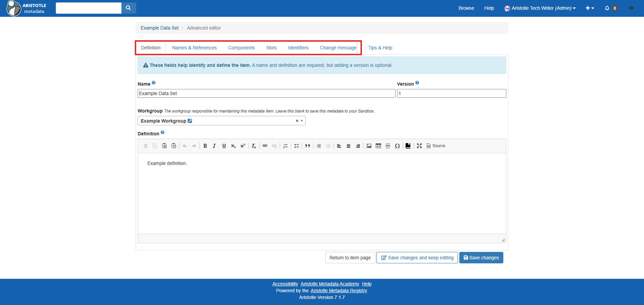Viewport: 644px width, 305px height.
Task: Open the special character (omega) picker
Action: 397,146
